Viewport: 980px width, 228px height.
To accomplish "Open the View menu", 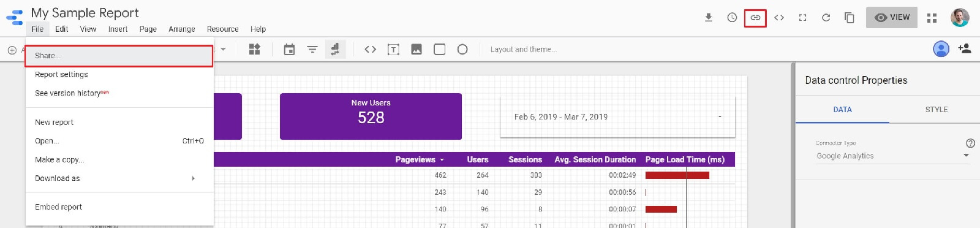I will click(x=88, y=29).
